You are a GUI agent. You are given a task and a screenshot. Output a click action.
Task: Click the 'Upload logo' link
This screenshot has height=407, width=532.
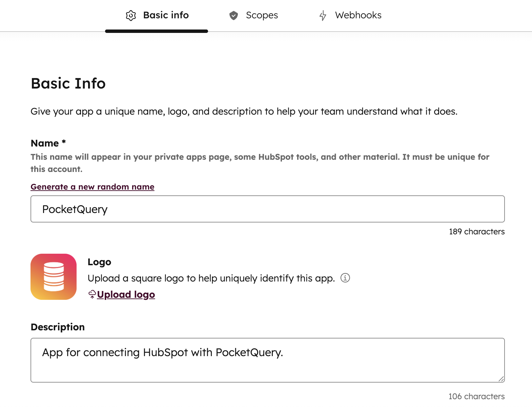(x=126, y=294)
